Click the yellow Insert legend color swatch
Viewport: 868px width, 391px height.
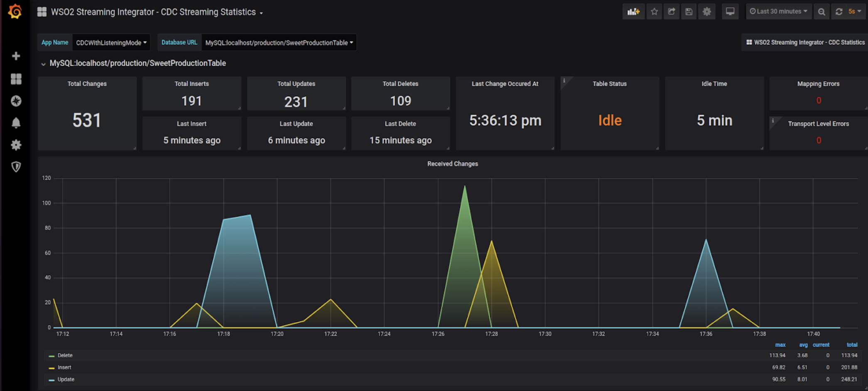tap(51, 368)
